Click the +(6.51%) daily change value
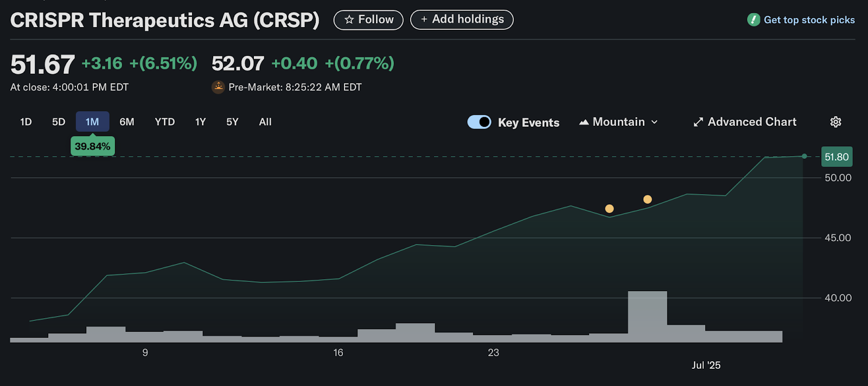 [163, 63]
